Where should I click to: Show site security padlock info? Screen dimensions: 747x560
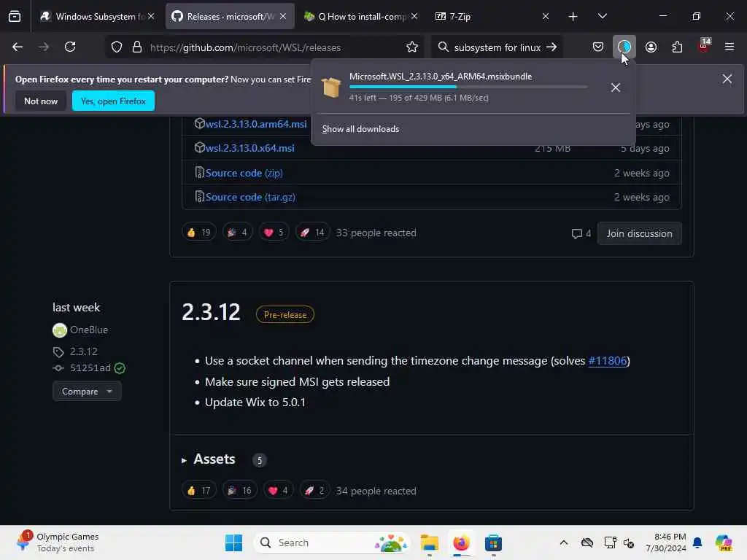coord(137,47)
